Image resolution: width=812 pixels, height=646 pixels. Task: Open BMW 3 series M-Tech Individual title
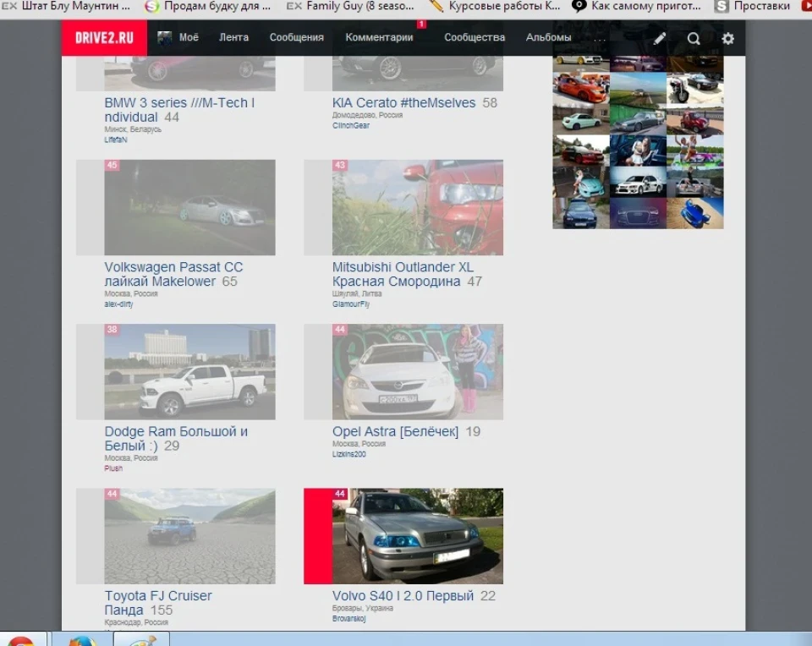pos(179,110)
